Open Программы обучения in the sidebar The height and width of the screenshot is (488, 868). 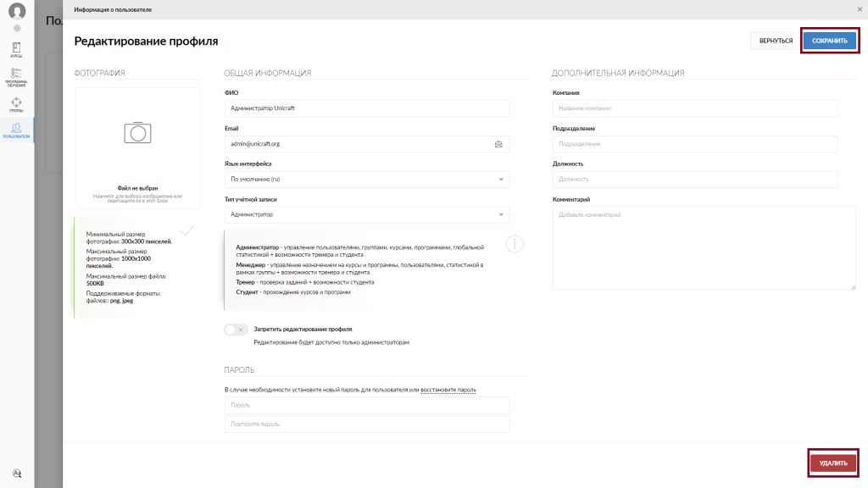(x=17, y=77)
